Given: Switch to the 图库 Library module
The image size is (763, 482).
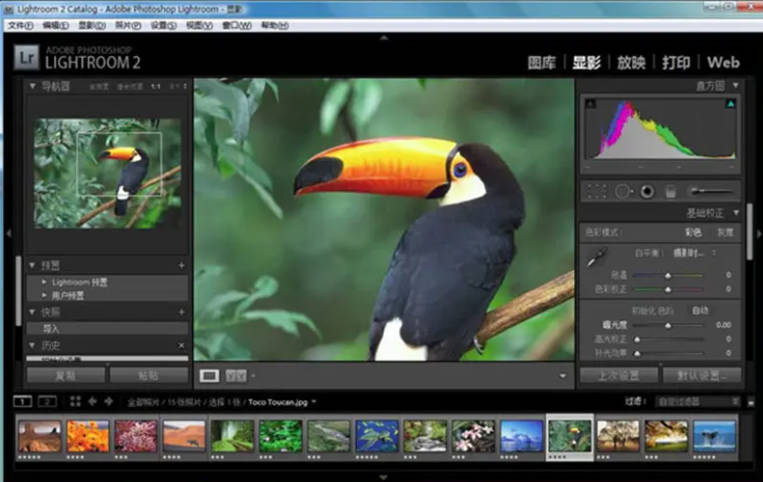Looking at the screenshot, I should coord(541,62).
